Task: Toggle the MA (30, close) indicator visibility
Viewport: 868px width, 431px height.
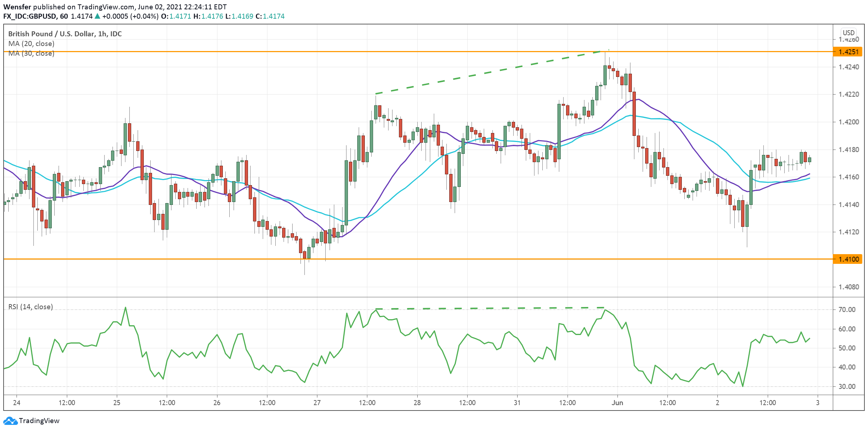Action: 31,53
